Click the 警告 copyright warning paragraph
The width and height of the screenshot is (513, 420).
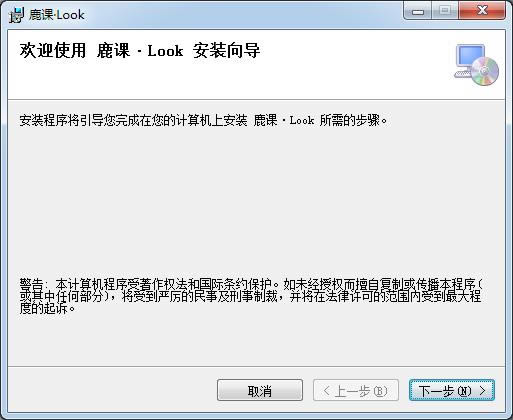[251, 296]
